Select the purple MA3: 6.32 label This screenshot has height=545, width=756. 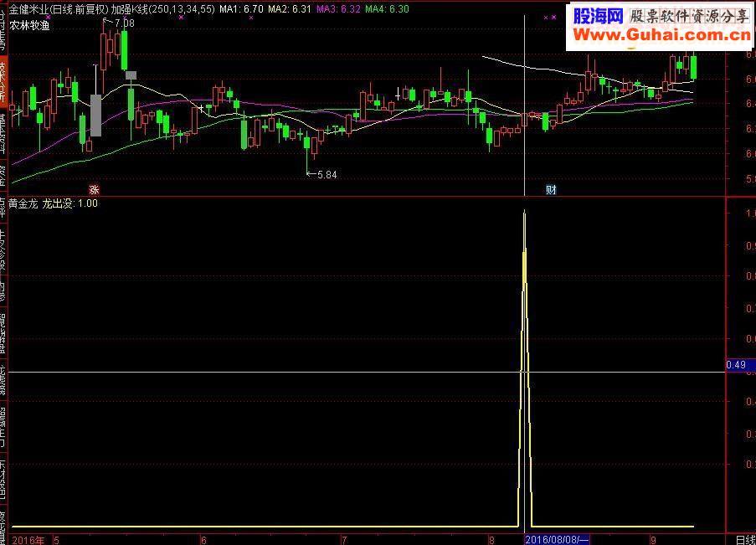click(x=338, y=8)
